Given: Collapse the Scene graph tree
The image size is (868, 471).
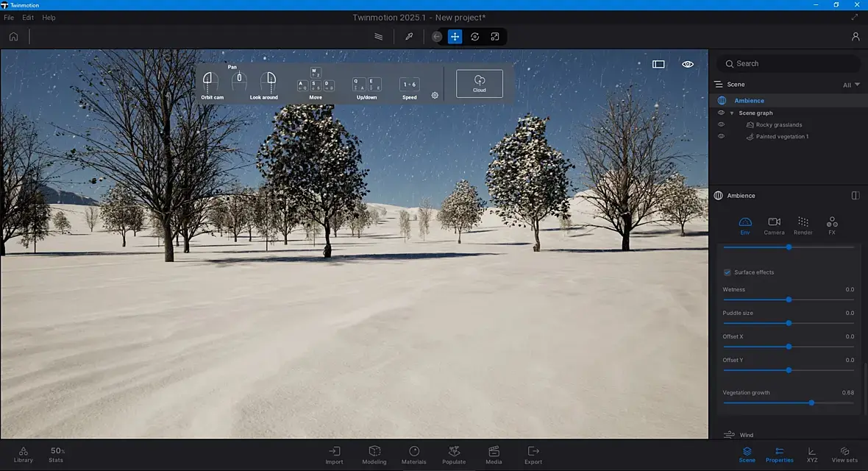Looking at the screenshot, I should click(732, 113).
